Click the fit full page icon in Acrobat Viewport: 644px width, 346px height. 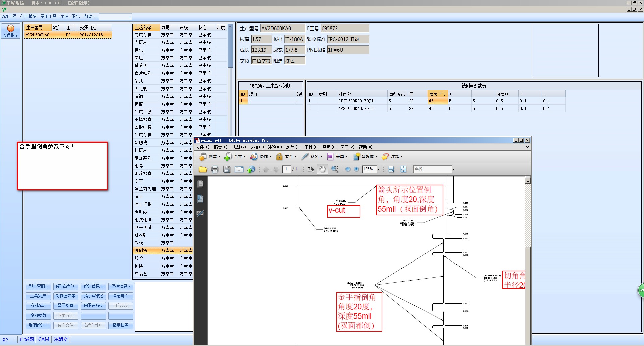pos(403,169)
